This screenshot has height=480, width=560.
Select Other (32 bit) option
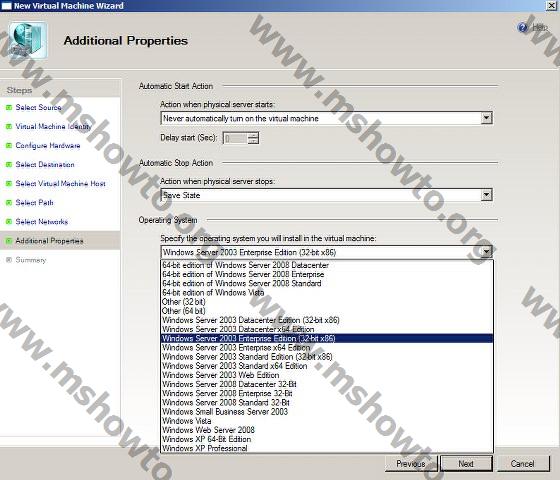327,302
